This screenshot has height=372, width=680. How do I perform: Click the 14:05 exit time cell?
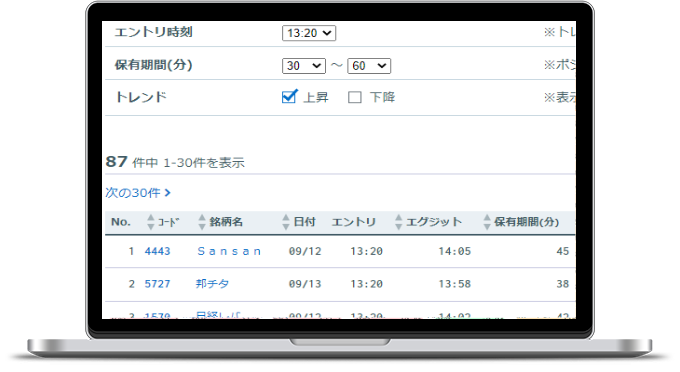[454, 251]
